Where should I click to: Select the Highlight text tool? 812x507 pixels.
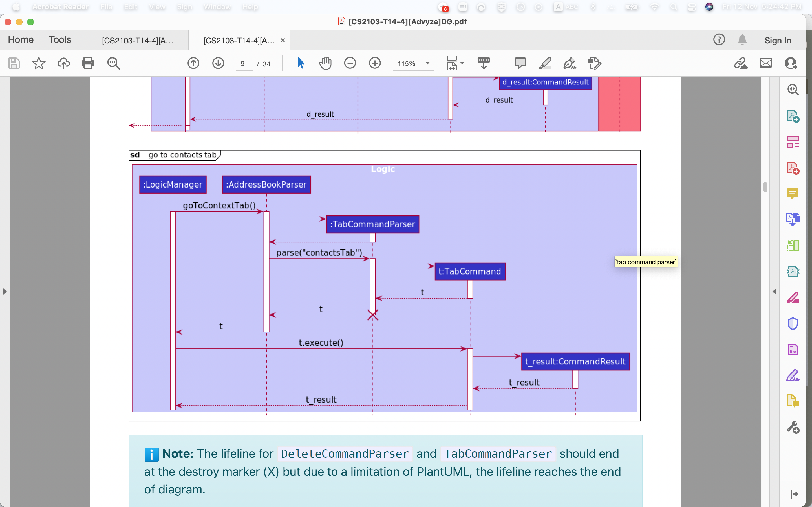tap(545, 63)
